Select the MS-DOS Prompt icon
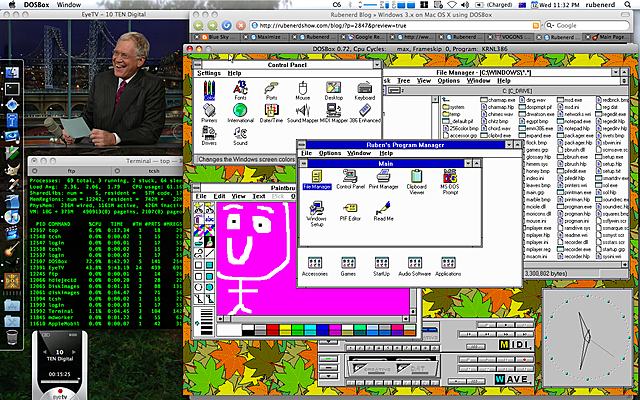Viewport: 640px width, 400px height. coord(449,182)
